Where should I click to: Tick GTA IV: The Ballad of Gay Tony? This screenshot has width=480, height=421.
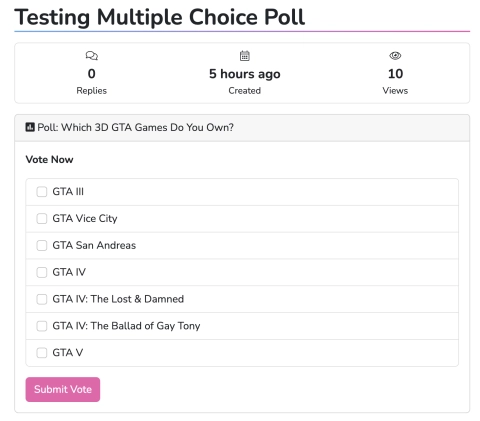[42, 326]
